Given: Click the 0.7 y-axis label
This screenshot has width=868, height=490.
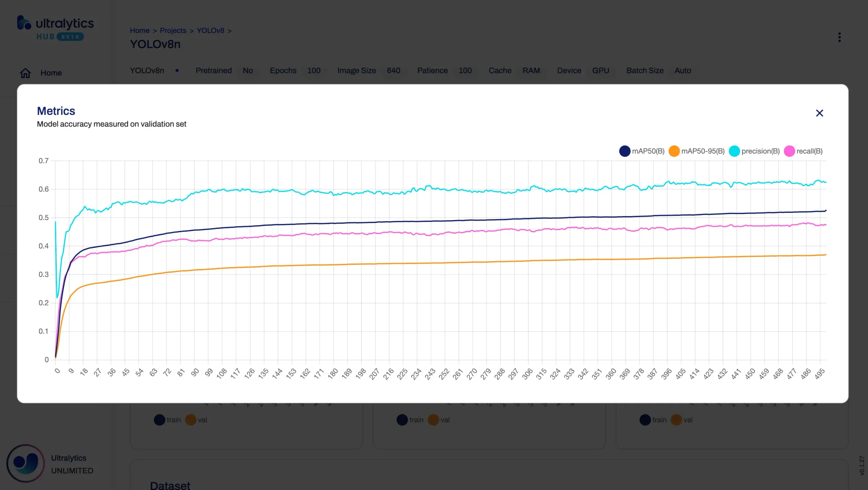Looking at the screenshot, I should click(x=43, y=161).
